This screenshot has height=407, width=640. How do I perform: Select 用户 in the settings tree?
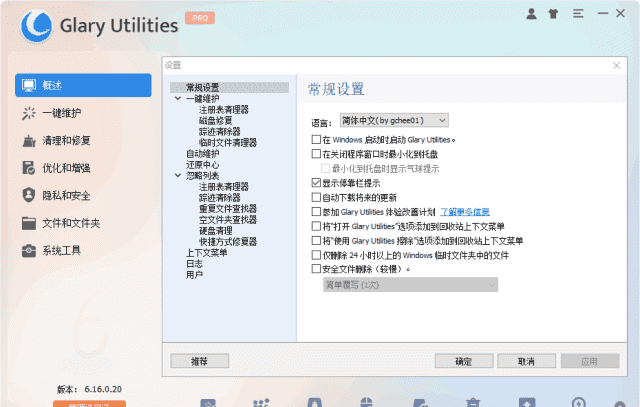pos(194,275)
